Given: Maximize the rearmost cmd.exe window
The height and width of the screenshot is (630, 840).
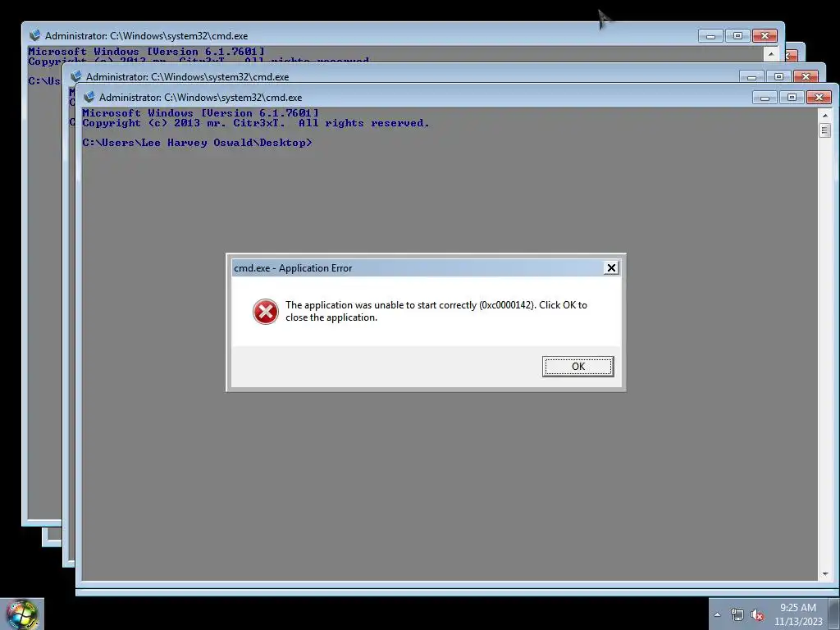Looking at the screenshot, I should [737, 36].
